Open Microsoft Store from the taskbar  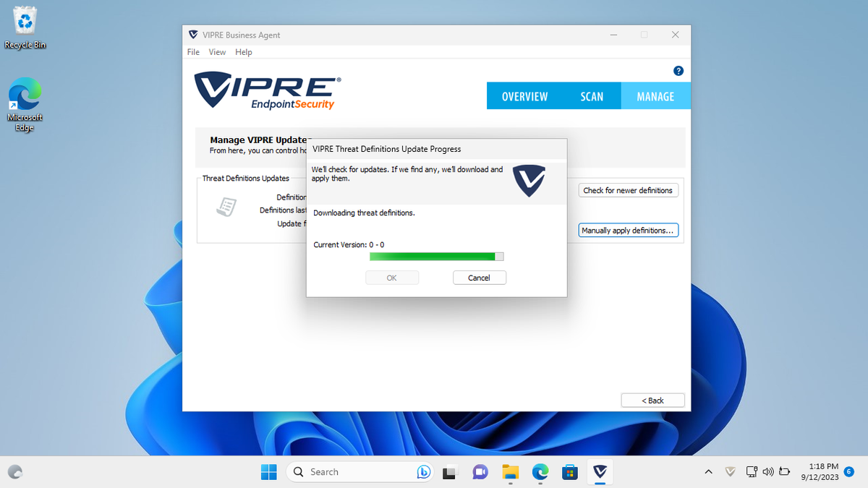point(570,471)
